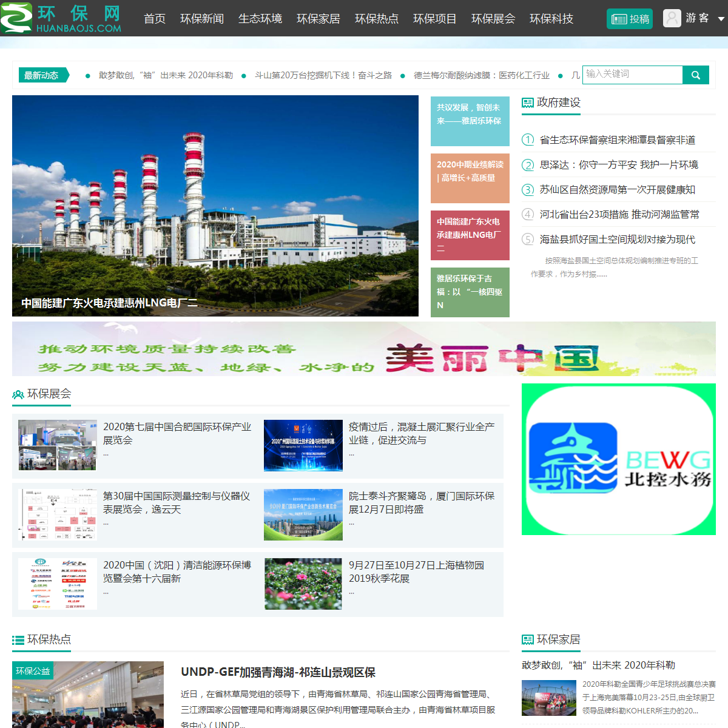Click the 美丽中国 banner image
Image resolution: width=728 pixels, height=728 pixels.
[364, 349]
